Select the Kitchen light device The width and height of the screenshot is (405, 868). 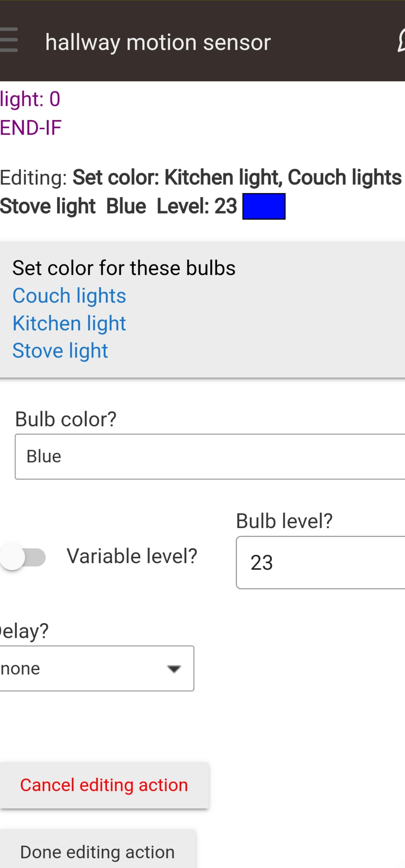pyautogui.click(x=69, y=322)
